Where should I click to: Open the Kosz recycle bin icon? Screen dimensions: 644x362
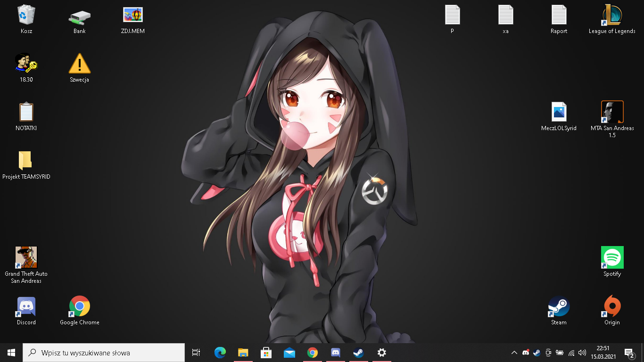tap(26, 19)
